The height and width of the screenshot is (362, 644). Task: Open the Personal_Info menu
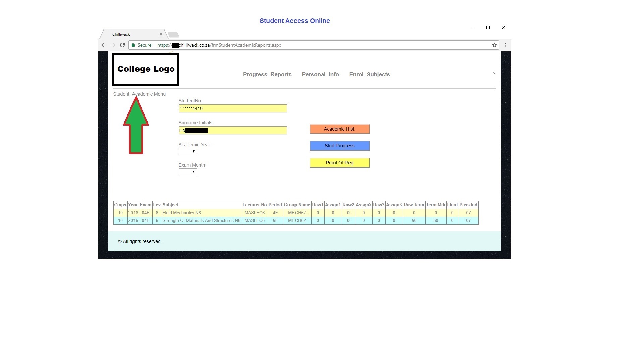point(320,74)
